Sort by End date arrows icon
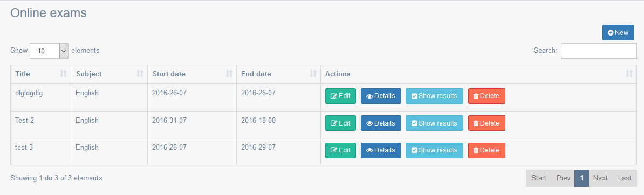644x195 pixels. [x=313, y=74]
